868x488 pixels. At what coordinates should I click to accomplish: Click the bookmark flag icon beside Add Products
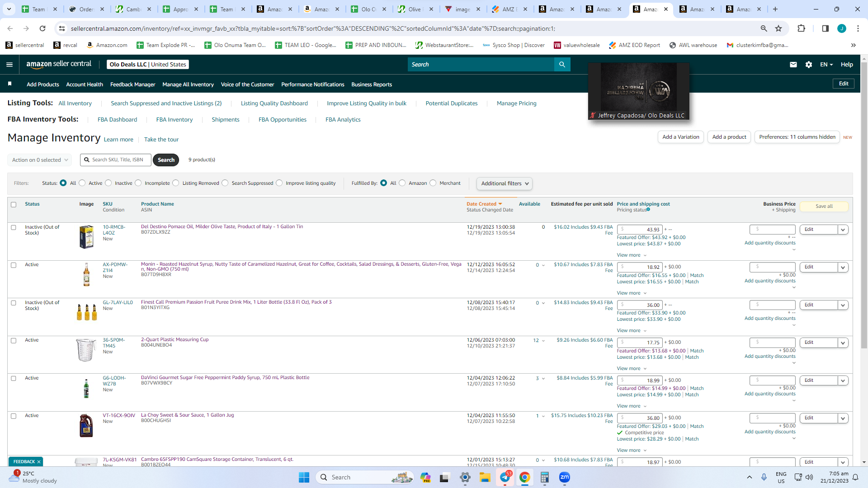tap(9, 84)
